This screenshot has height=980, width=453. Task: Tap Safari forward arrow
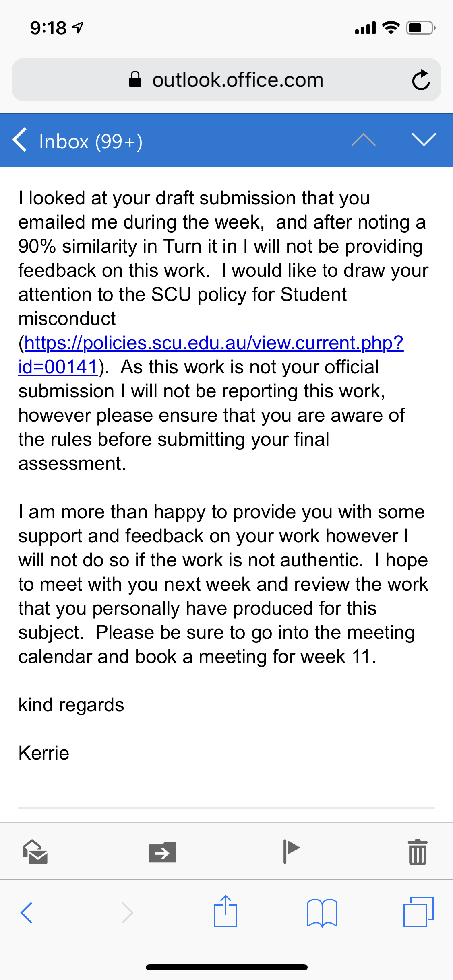pos(127,912)
